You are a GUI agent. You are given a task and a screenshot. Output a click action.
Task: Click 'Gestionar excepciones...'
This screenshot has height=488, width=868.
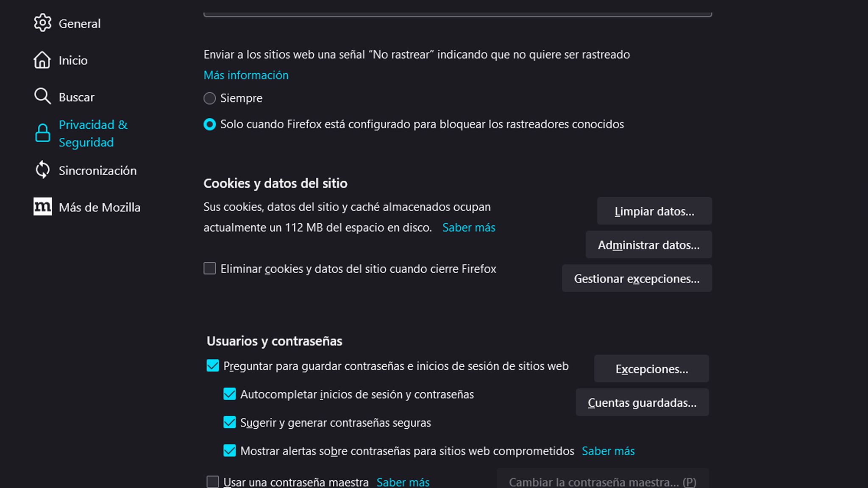(637, 278)
